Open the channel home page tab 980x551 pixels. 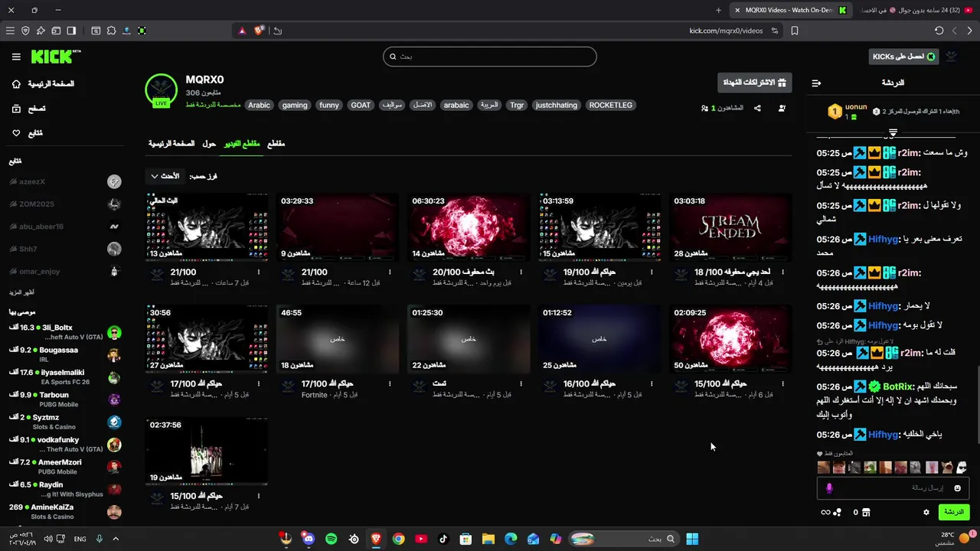(171, 144)
